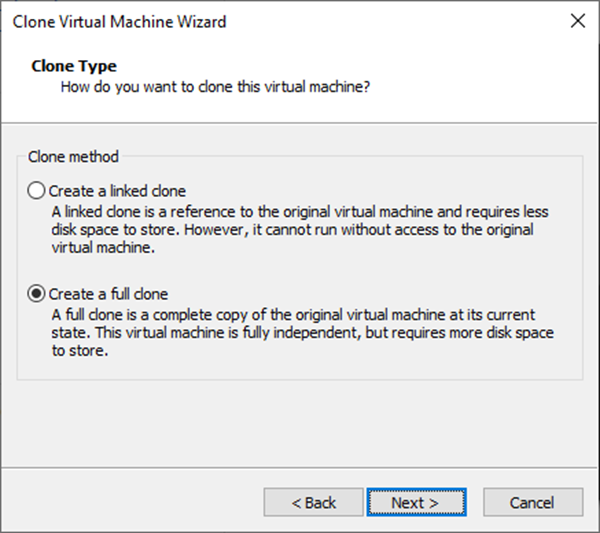Proceed with the "Next >" button
The width and height of the screenshot is (600, 533).
tap(416, 502)
